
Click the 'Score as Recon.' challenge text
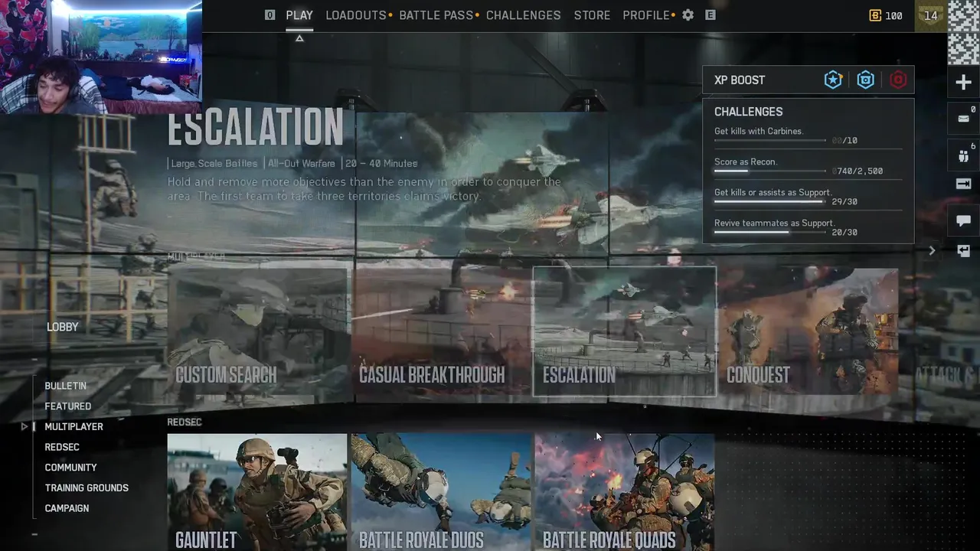[746, 161]
